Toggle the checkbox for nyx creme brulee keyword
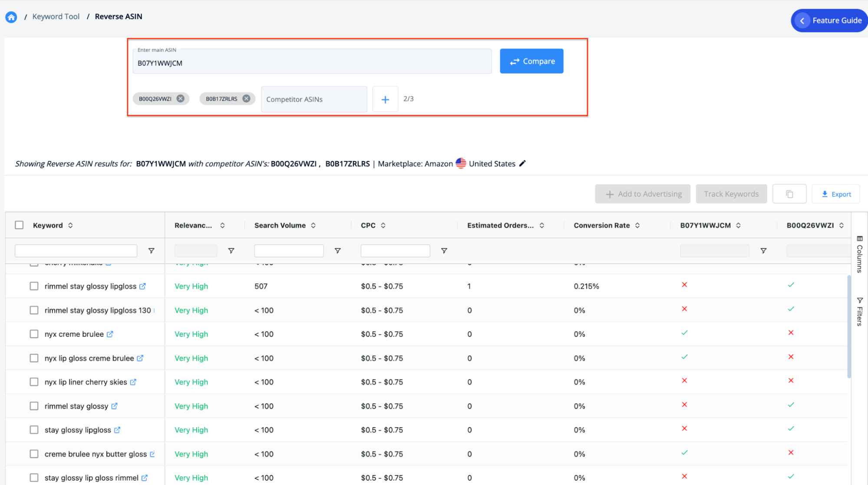Screen dimensions: 868x485 click(x=34, y=333)
